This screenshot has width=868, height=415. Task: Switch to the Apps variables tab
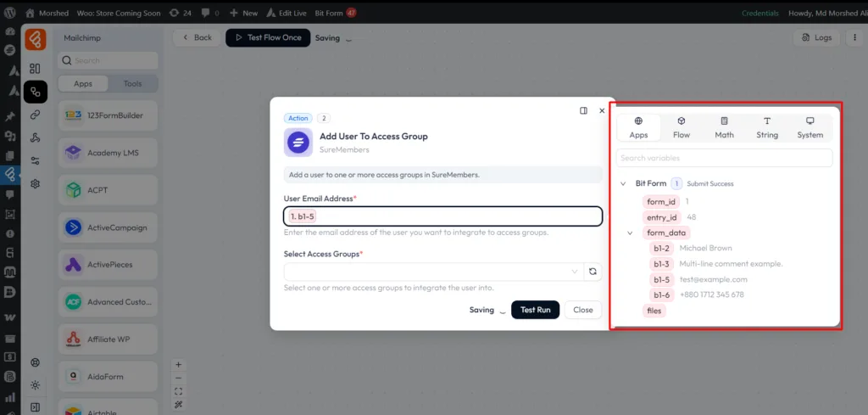(x=638, y=127)
